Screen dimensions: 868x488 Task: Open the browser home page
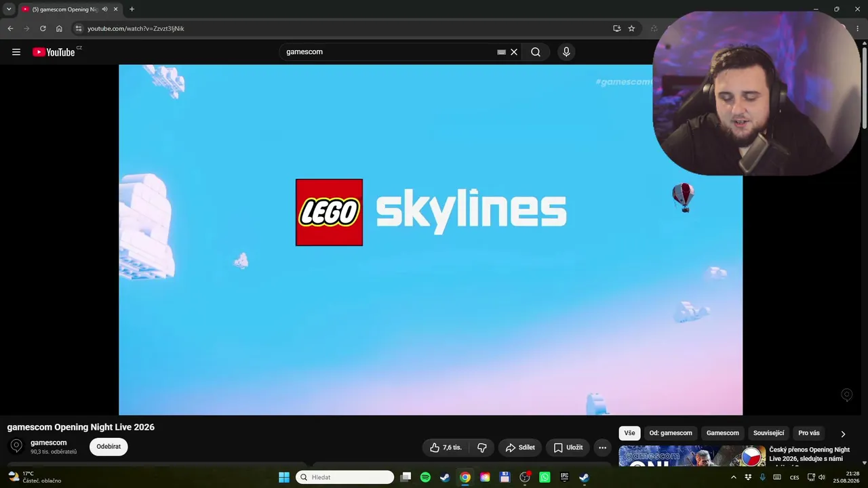click(x=59, y=28)
